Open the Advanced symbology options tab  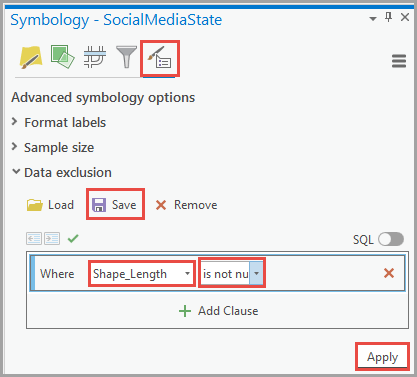click(160, 58)
